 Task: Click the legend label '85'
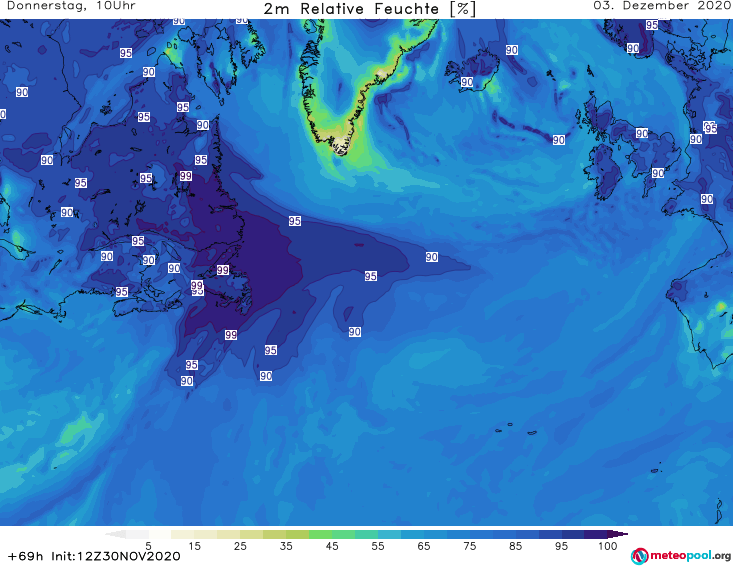coord(515,545)
